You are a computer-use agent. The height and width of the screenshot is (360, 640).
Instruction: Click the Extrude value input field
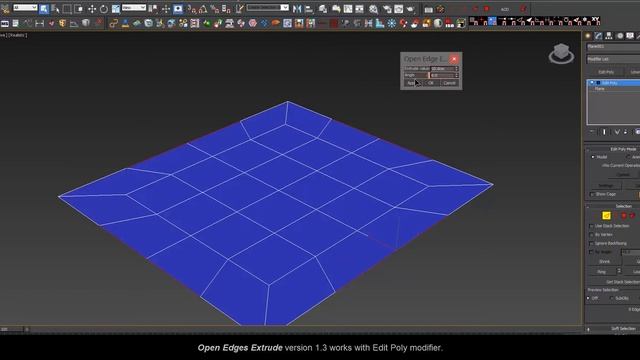pos(442,69)
